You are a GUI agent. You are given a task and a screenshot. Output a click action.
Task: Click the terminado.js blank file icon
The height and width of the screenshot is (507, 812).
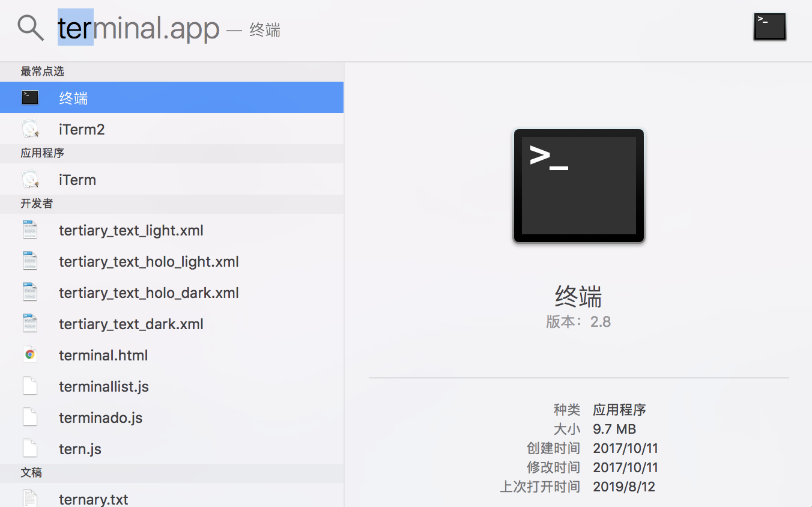(30, 417)
